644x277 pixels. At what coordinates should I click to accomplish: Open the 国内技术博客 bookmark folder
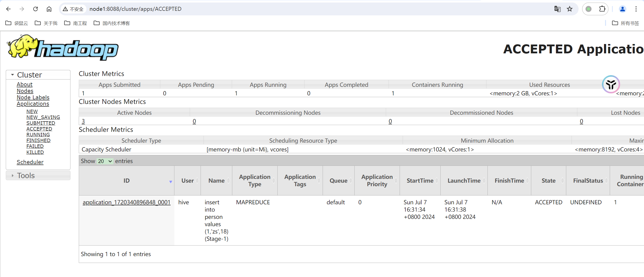point(112,23)
